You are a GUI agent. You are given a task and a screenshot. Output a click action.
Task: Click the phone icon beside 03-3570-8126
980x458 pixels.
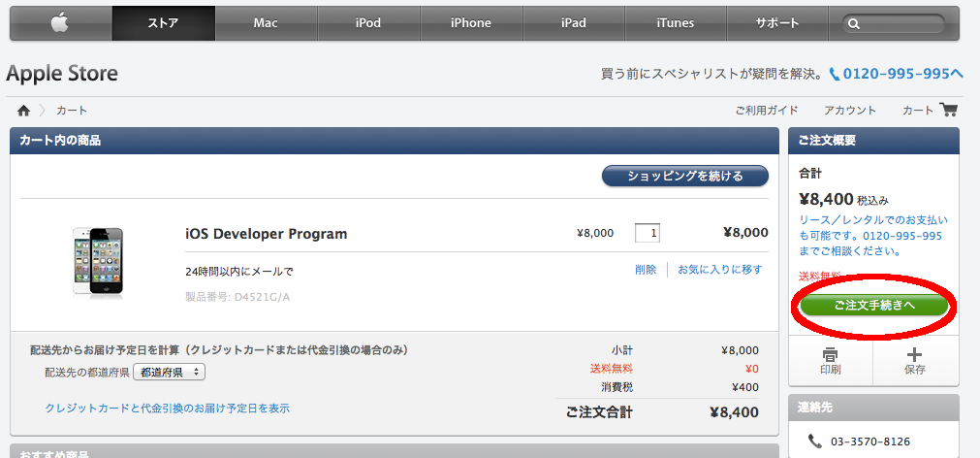[x=814, y=442]
